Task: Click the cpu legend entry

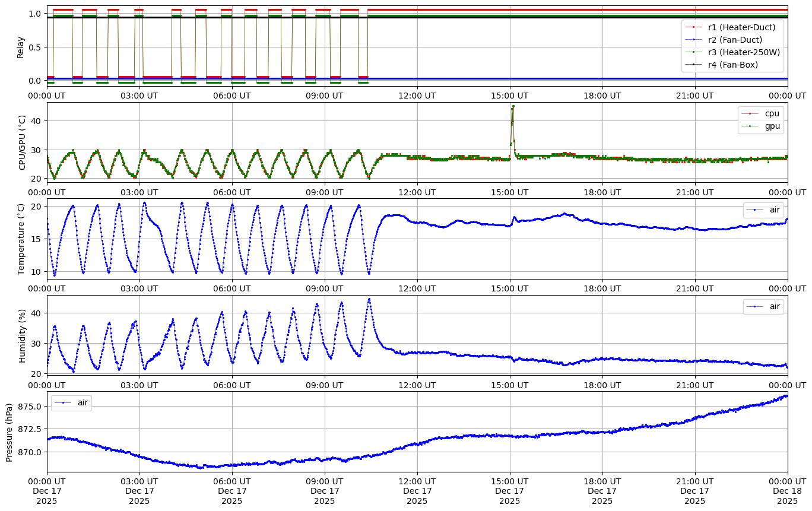Action: point(772,113)
